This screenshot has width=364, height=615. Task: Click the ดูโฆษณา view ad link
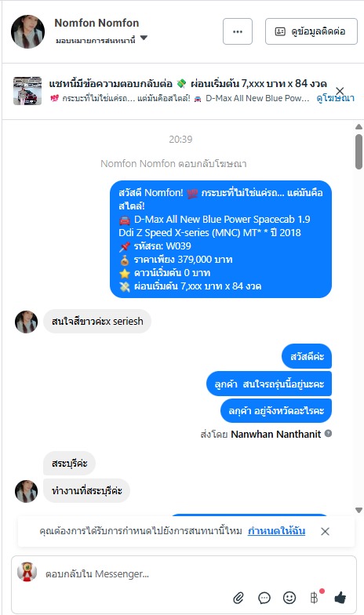(335, 98)
